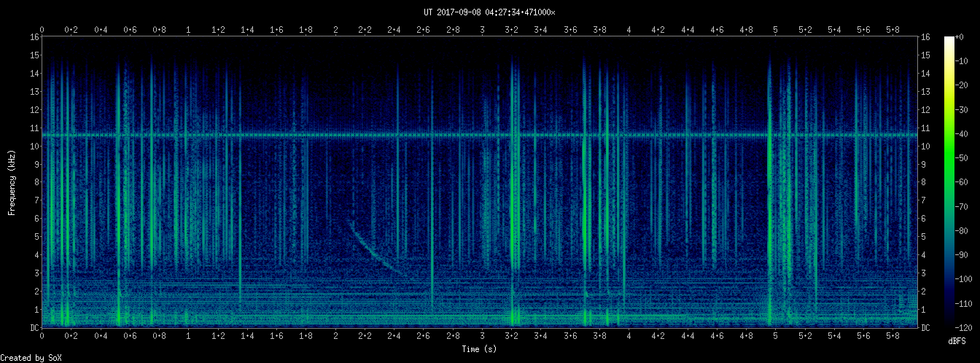Click the '4' second tick on bottom time axis

(629, 336)
